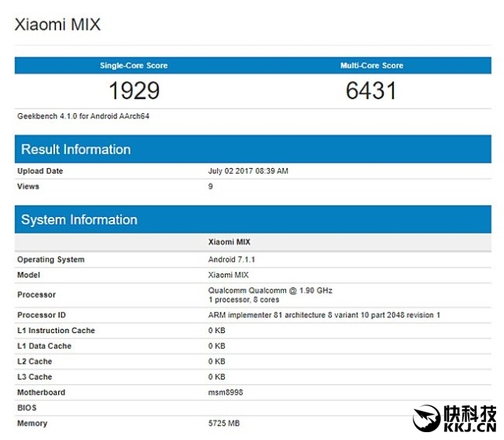Click the Processor ID label
Viewport: 504px width, 440px height.
click(x=42, y=315)
